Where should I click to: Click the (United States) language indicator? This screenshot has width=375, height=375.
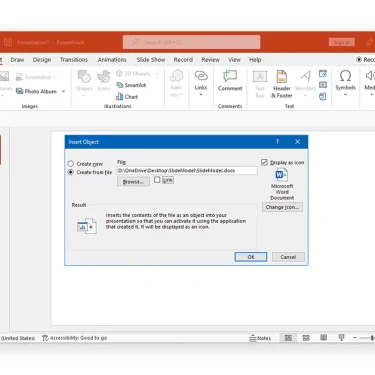tap(18, 338)
